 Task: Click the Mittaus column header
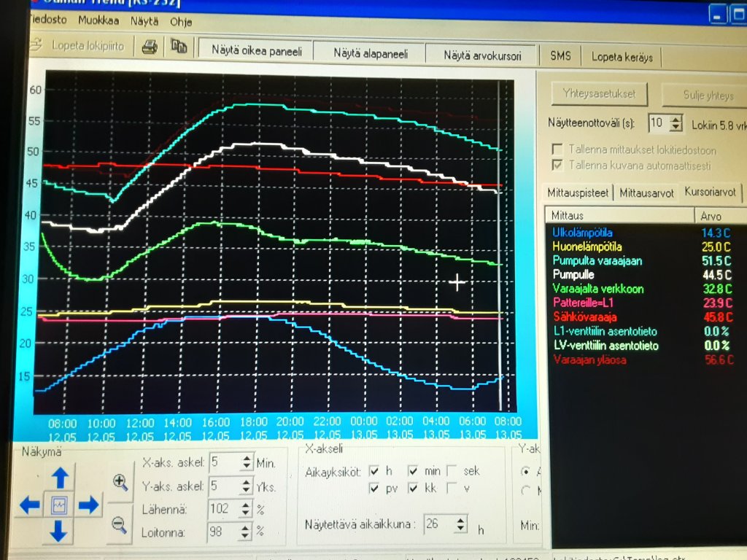pyautogui.click(x=619, y=215)
